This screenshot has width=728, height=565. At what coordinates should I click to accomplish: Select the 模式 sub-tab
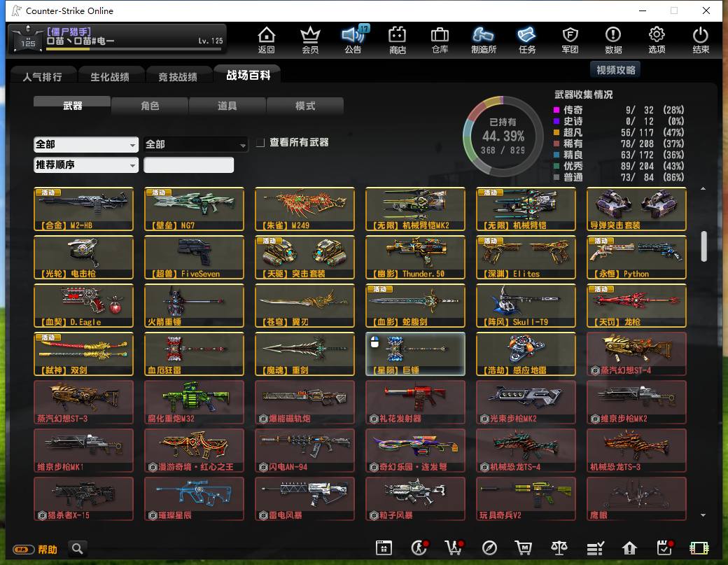[x=305, y=106]
